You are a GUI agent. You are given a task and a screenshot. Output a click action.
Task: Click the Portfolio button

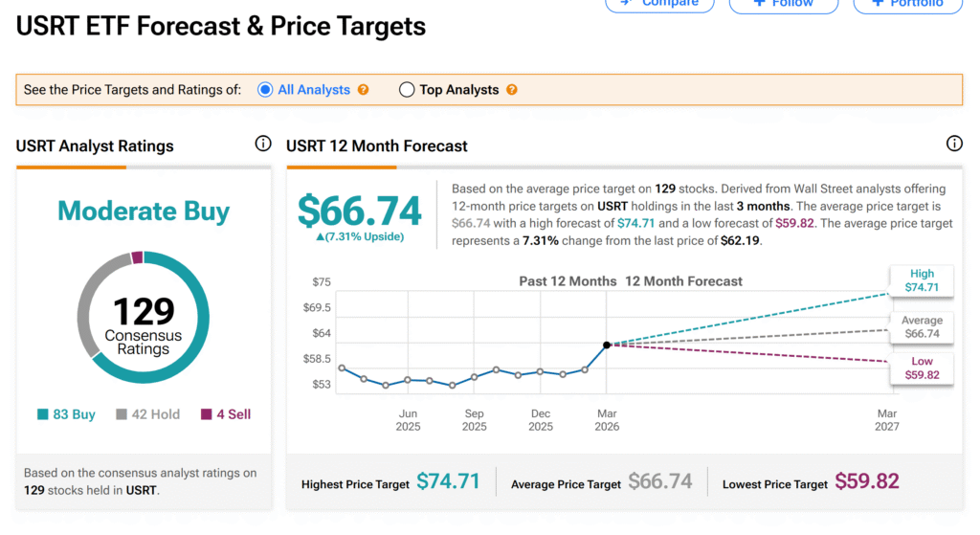click(x=908, y=5)
